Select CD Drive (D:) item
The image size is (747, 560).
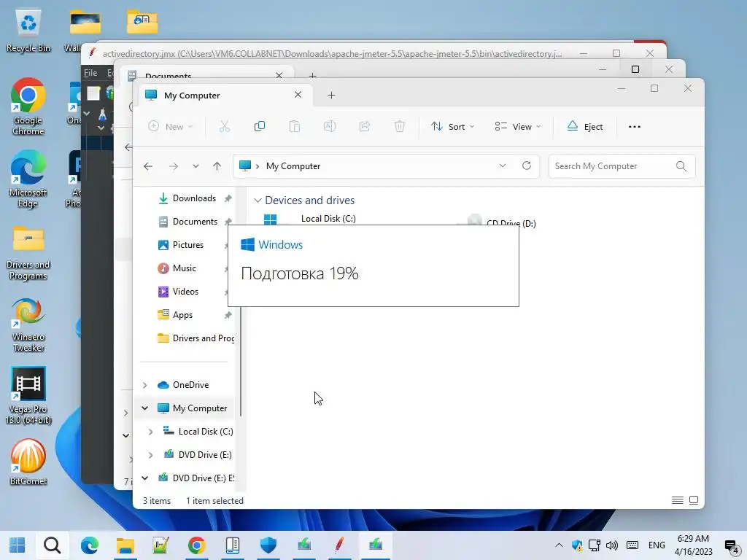[x=511, y=223]
